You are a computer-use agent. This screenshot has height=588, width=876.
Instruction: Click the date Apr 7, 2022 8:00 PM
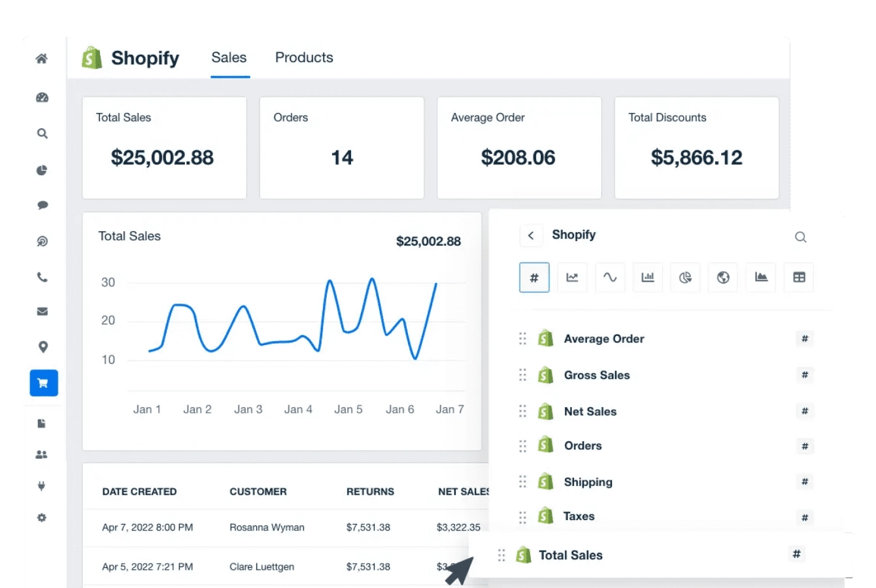click(147, 527)
